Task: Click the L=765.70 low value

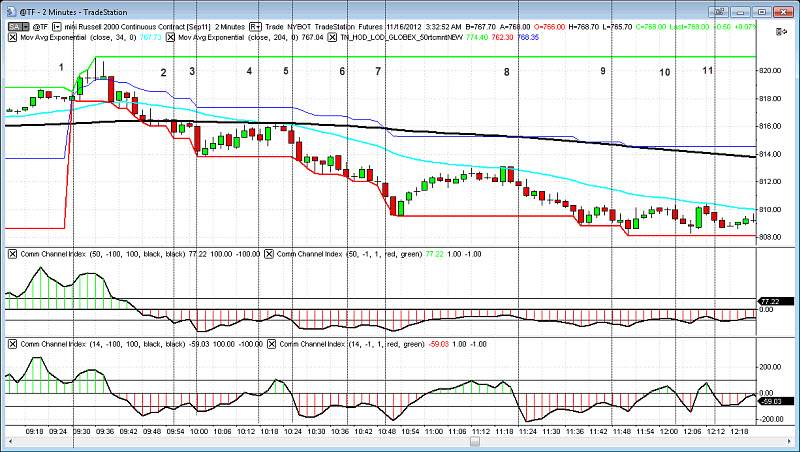Action: [618, 27]
